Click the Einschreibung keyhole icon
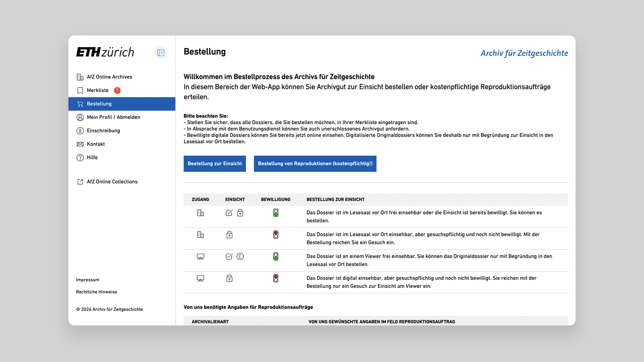This screenshot has width=644, height=362. point(80,131)
